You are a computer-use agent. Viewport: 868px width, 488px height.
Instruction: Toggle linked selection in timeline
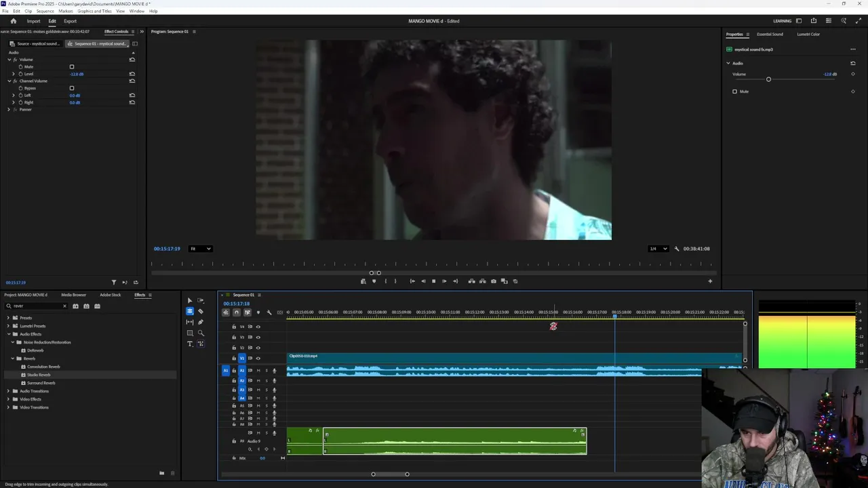pos(248,312)
